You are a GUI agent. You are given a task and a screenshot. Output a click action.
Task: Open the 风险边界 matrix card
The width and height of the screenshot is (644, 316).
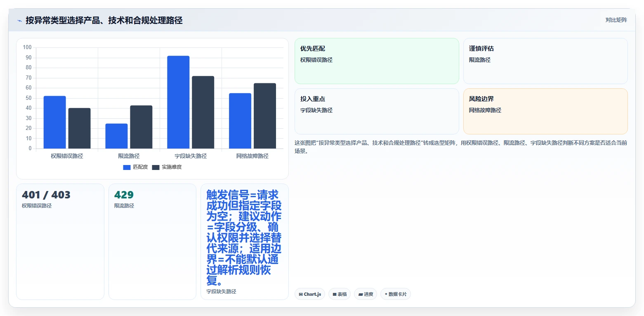pyautogui.click(x=545, y=111)
